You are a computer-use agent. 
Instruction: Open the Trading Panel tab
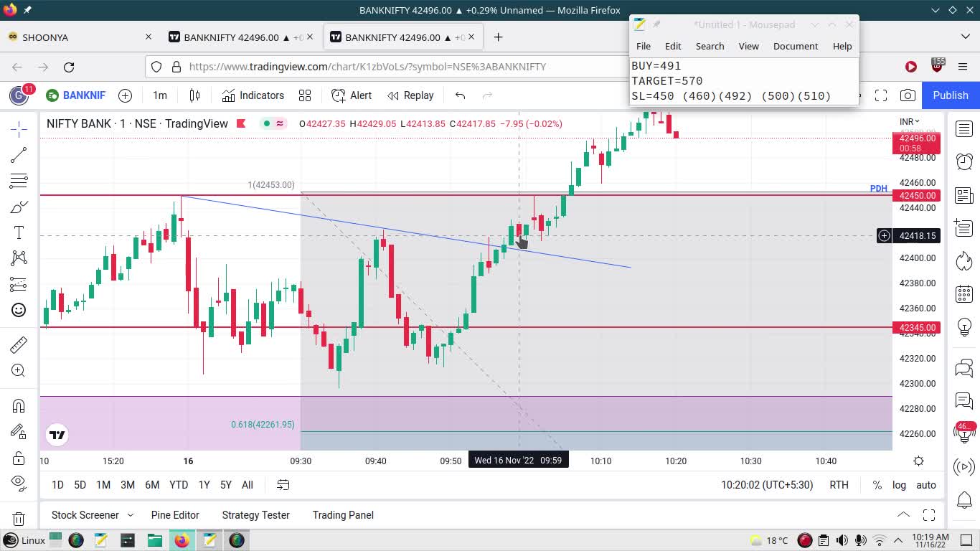[x=343, y=515]
